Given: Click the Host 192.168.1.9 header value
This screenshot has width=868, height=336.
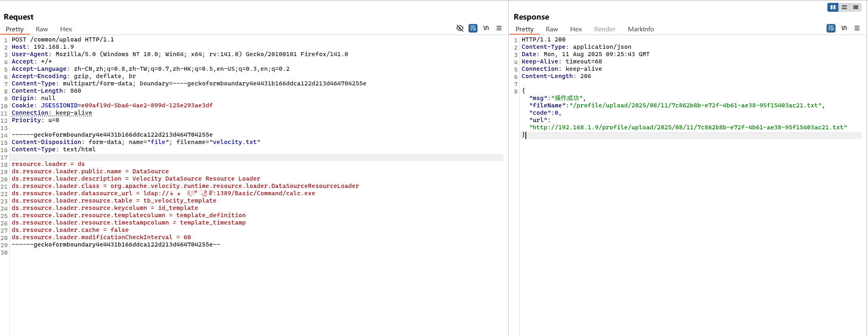Looking at the screenshot, I should pyautogui.click(x=54, y=47).
